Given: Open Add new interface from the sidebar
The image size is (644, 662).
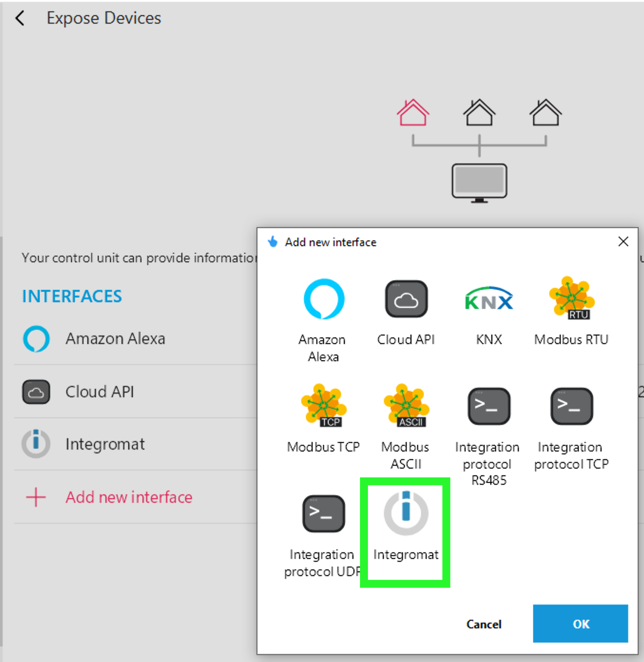Looking at the screenshot, I should 128,497.
